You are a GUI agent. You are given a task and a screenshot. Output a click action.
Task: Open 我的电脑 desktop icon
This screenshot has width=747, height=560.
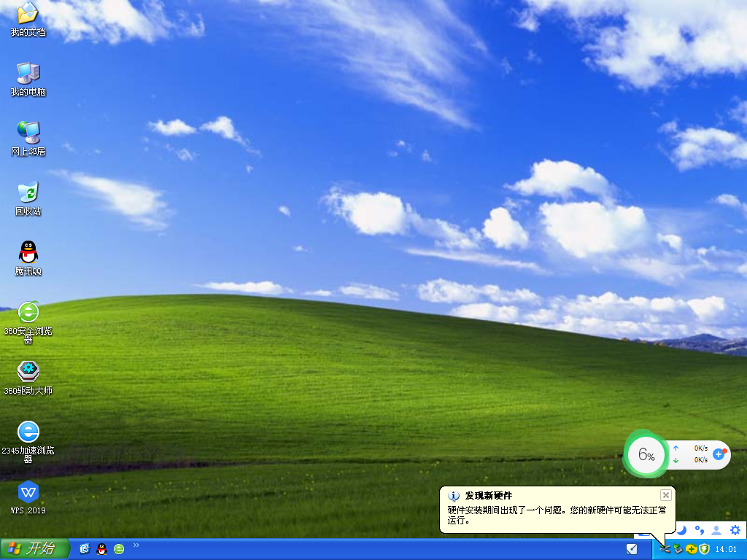tap(27, 77)
